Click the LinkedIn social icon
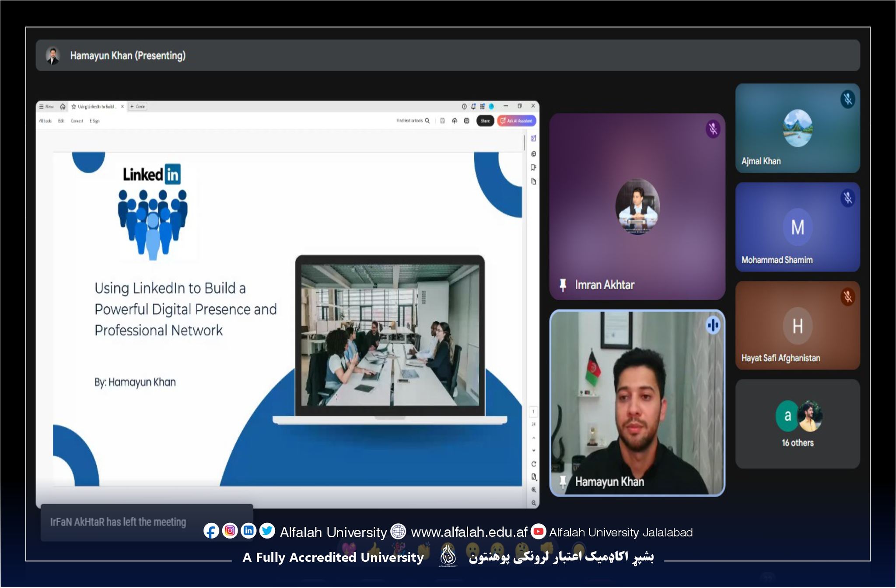Image resolution: width=896 pixels, height=588 pixels. (x=248, y=530)
